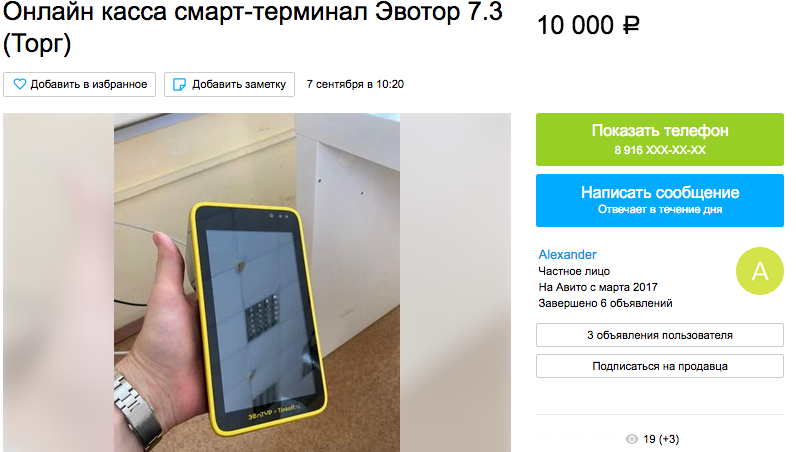The height and width of the screenshot is (452, 796).
Task: Click the ruble currency symbol in price
Action: pyautogui.click(x=631, y=25)
